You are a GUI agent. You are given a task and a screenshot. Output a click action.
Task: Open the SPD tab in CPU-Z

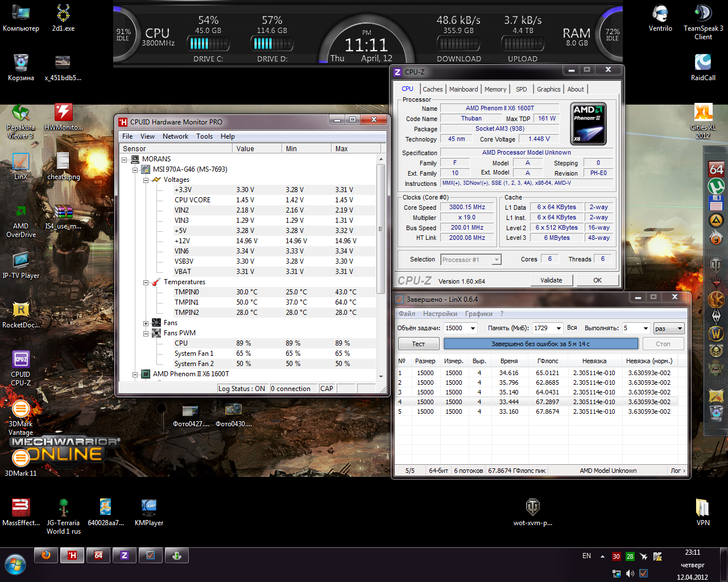click(522, 89)
